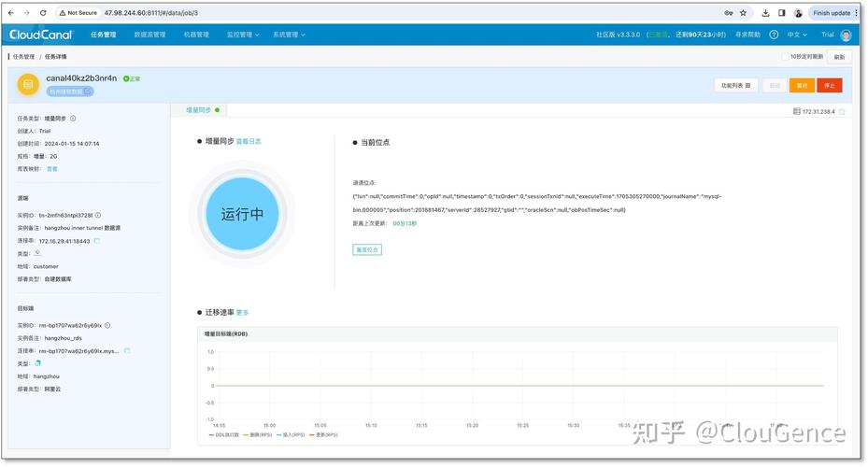Click the 重置位点 button

pyautogui.click(x=367, y=249)
